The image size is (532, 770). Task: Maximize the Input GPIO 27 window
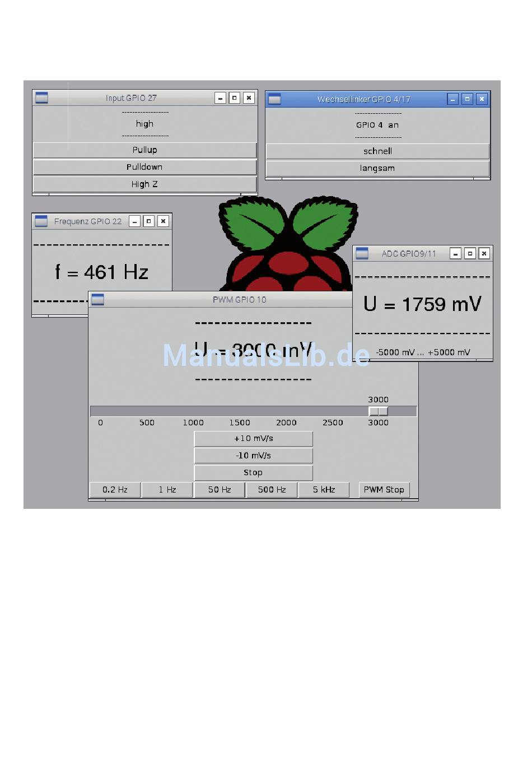[x=235, y=98]
